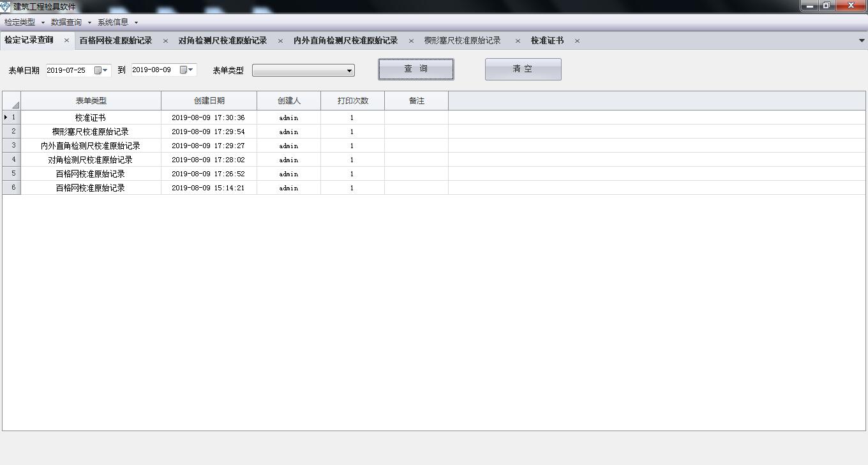The image size is (868, 465).
Task: Close the 内外直角检测尺校准原始记录 tab
Action: pos(411,41)
